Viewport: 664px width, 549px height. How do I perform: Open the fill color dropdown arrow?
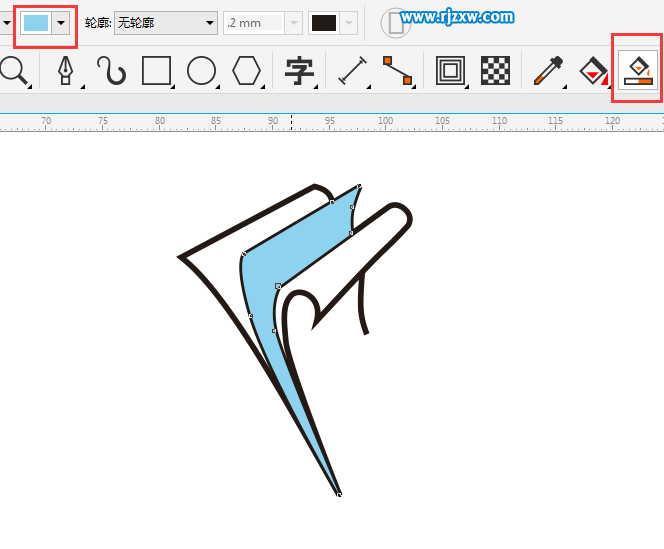pos(61,23)
